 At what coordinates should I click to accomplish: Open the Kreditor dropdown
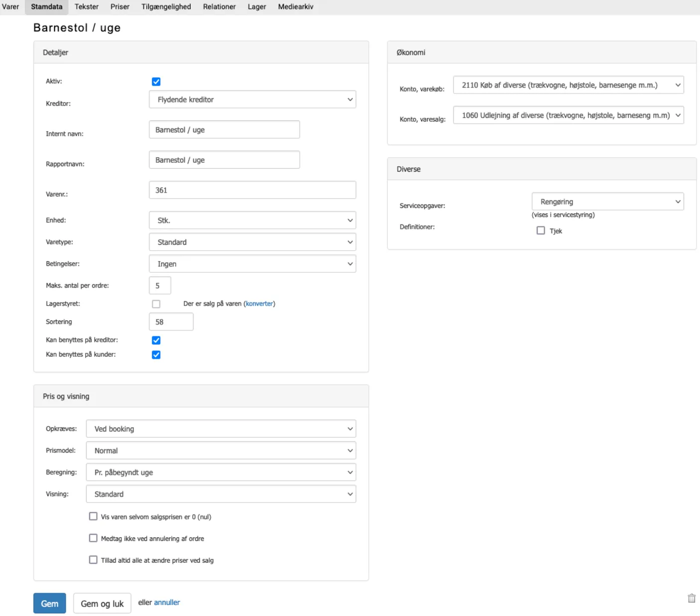coord(252,100)
